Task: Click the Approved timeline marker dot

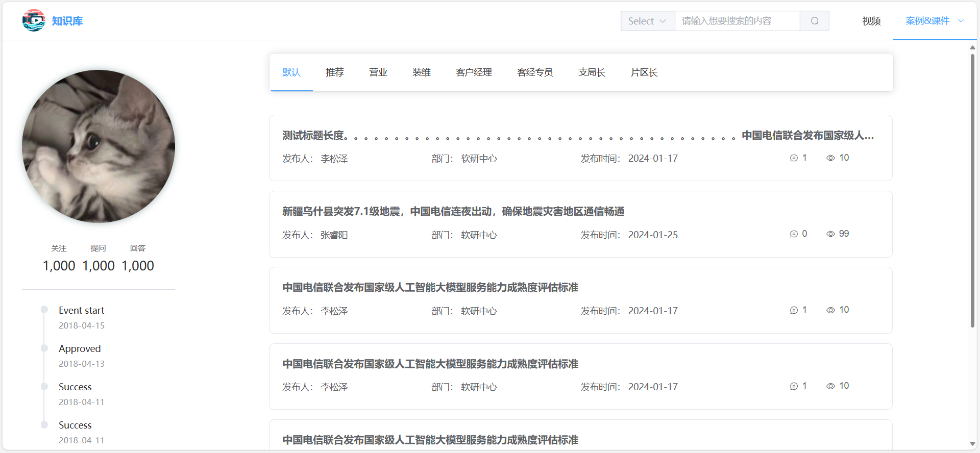Action: pyautogui.click(x=44, y=348)
